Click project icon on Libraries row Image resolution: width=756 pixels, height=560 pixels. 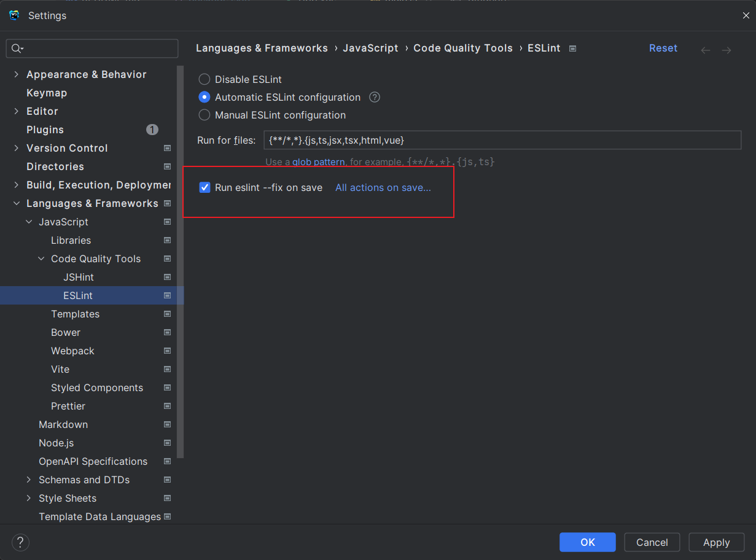pyautogui.click(x=168, y=240)
